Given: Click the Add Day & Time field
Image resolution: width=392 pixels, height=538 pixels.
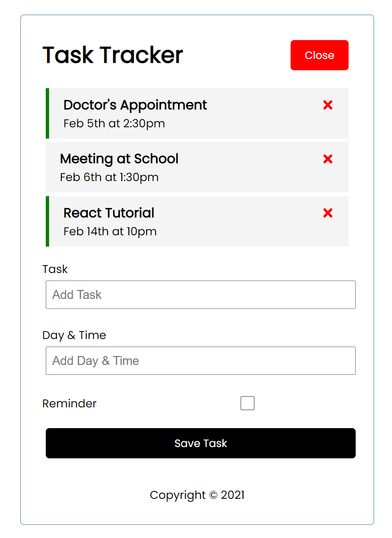Looking at the screenshot, I should [x=200, y=361].
